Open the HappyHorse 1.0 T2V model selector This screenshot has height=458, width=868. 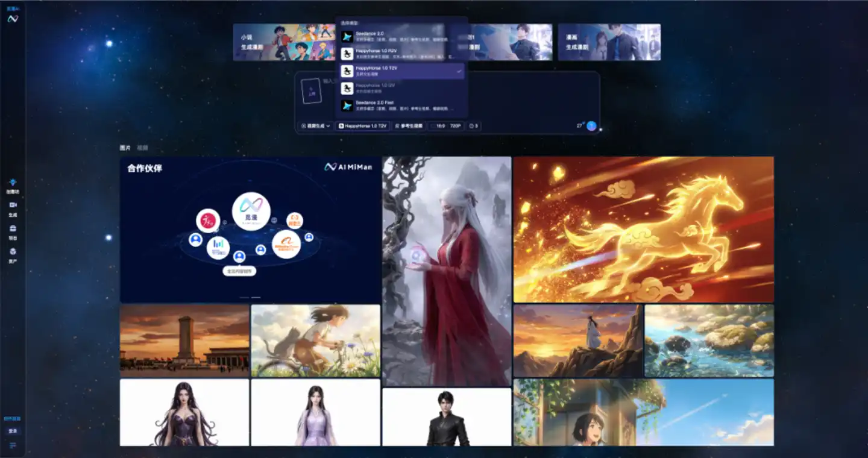pyautogui.click(x=363, y=126)
